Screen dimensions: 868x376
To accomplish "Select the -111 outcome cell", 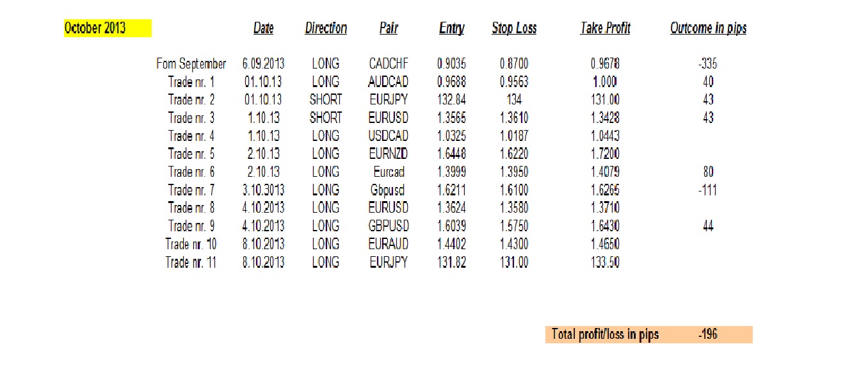I will (708, 190).
